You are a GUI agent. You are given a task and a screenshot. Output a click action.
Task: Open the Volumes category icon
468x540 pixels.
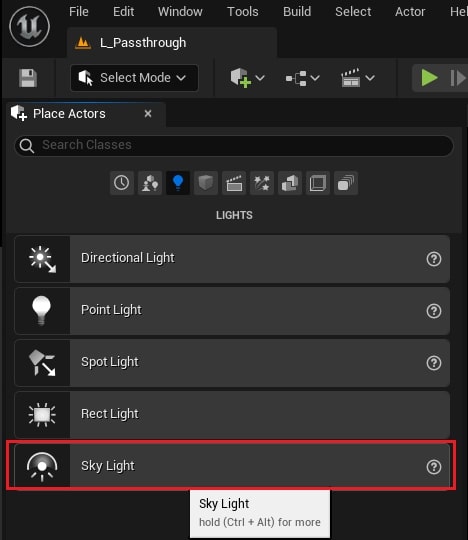click(x=318, y=183)
